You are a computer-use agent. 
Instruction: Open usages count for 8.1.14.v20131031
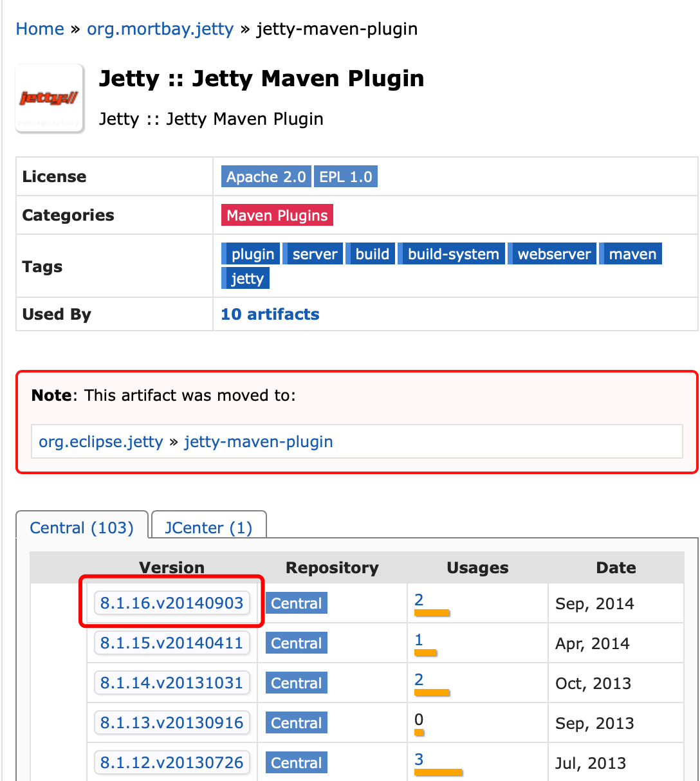click(x=419, y=680)
